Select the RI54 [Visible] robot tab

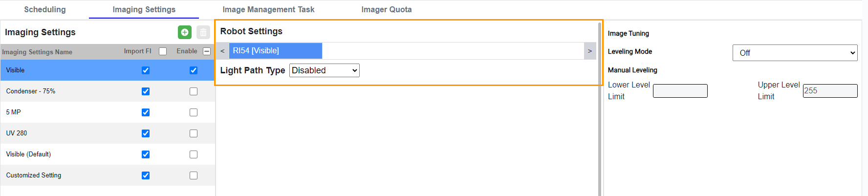[275, 51]
